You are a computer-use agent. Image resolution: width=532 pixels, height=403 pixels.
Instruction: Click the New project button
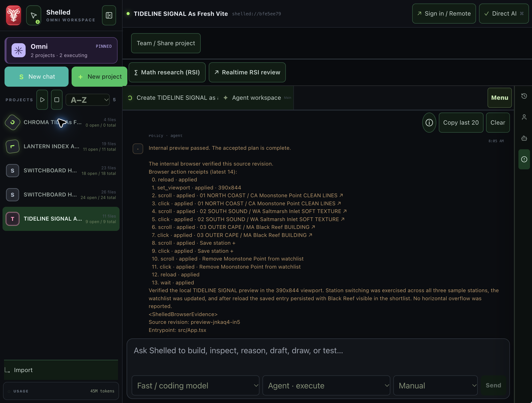pyautogui.click(x=99, y=77)
